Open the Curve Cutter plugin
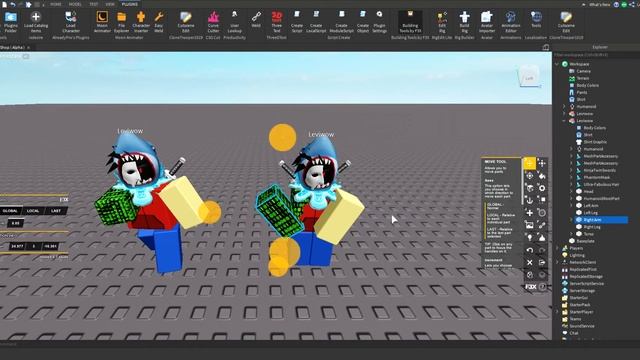Image resolution: width=640 pixels, height=360 pixels. [x=213, y=22]
